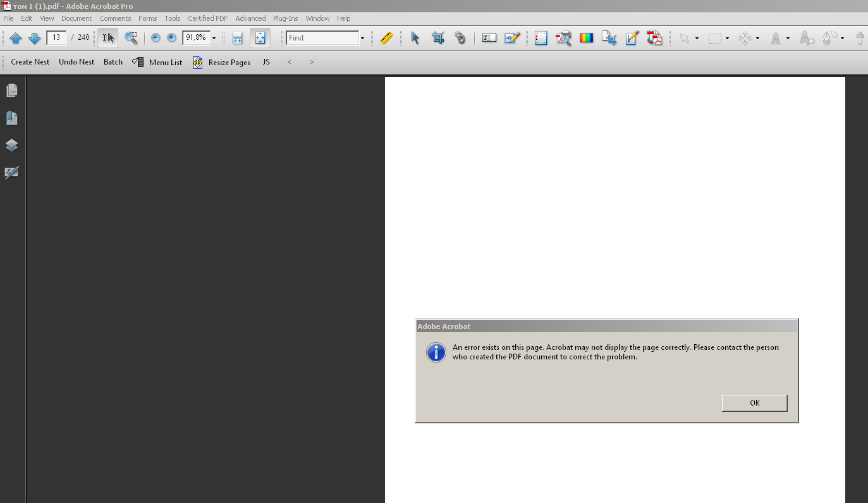Image resolution: width=868 pixels, height=503 pixels.
Task: Open the Pages panel in left sidebar
Action: pyautogui.click(x=11, y=91)
